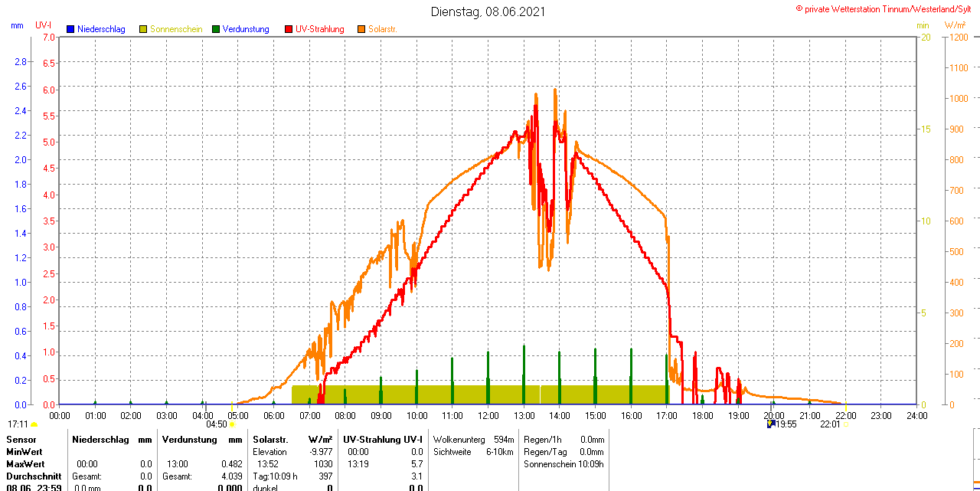Click the red UV-Strahlung legend square
The height and width of the screenshot is (491, 980).
point(289,29)
